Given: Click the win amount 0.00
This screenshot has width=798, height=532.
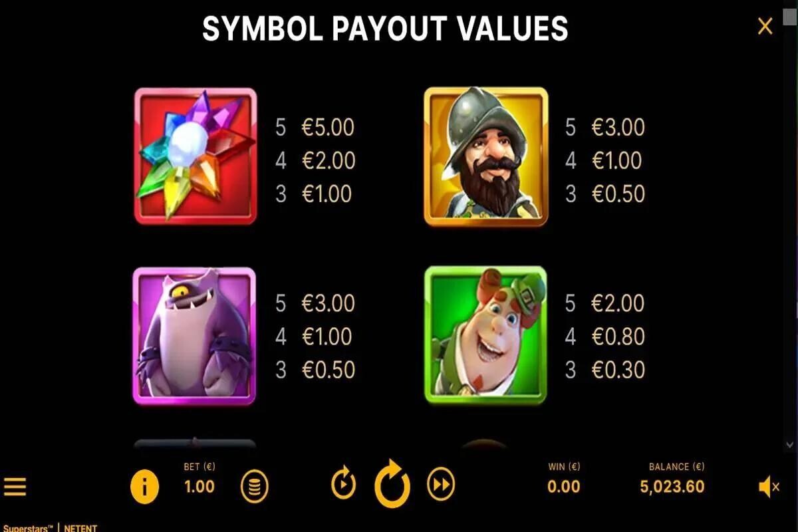Looking at the screenshot, I should click(x=564, y=486).
